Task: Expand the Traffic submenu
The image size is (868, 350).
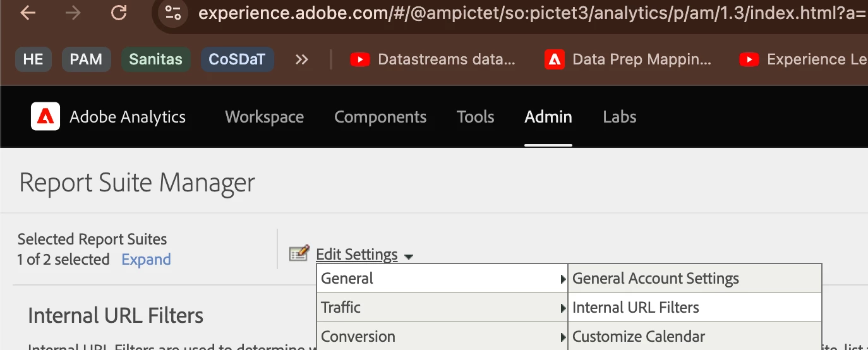Action: tap(442, 308)
